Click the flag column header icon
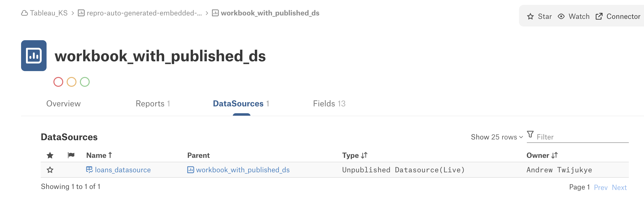Image resolution: width=644 pixels, height=200 pixels. coord(71,155)
